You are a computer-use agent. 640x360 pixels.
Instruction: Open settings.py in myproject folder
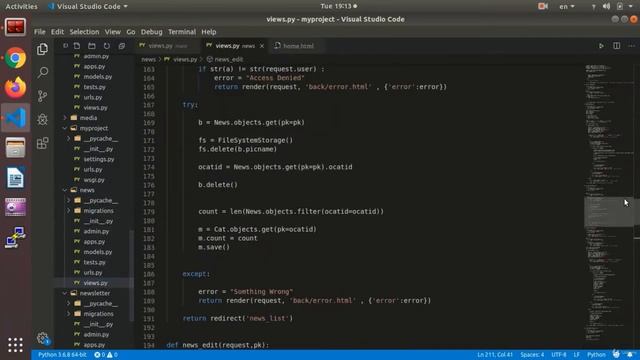click(x=99, y=159)
